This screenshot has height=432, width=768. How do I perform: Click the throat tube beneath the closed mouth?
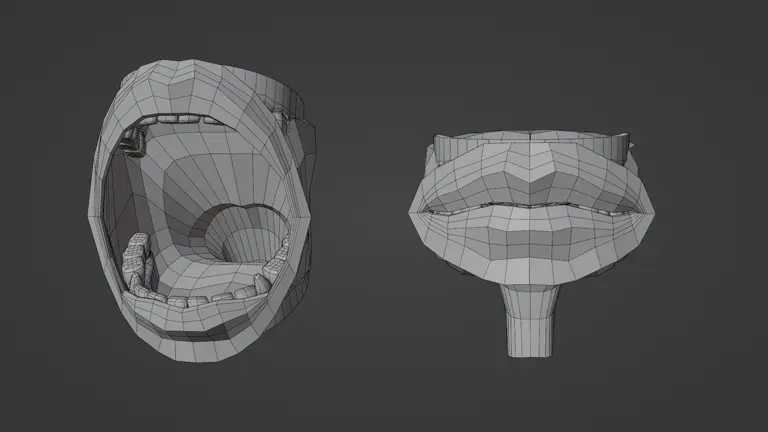tap(527, 318)
